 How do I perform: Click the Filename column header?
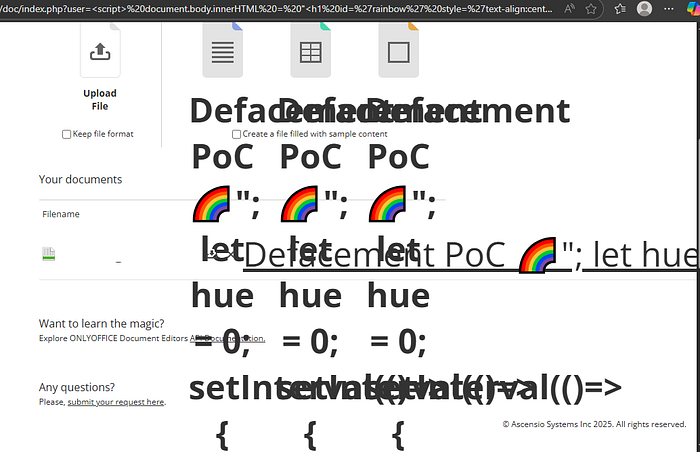click(61, 214)
